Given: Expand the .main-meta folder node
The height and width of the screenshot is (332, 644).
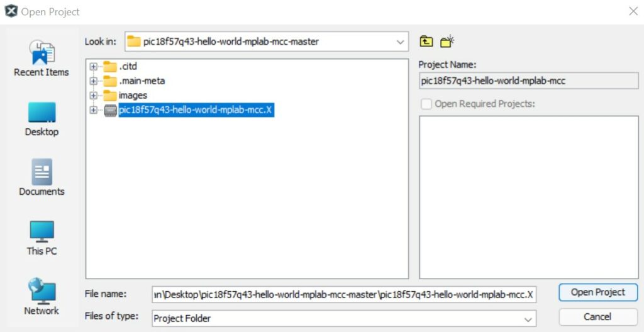Looking at the screenshot, I should 94,81.
